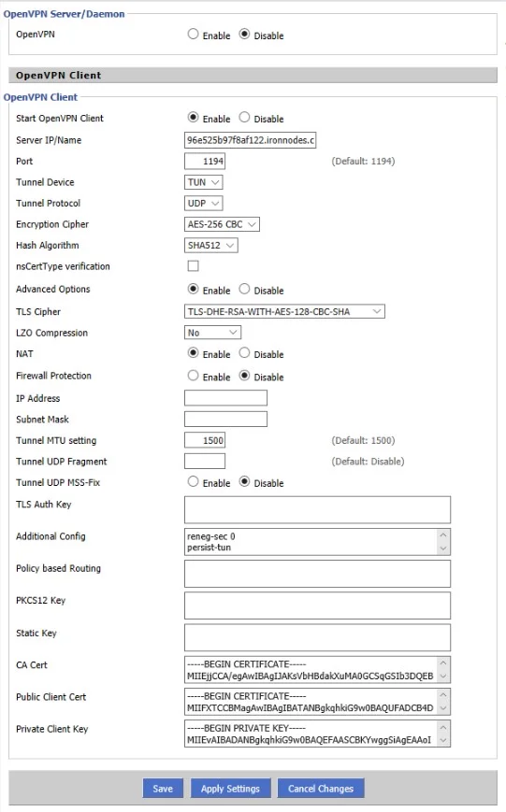Image resolution: width=506 pixels, height=812 pixels.
Task: Select Disable for Start OpenVPN Client
Action: pyautogui.click(x=244, y=118)
